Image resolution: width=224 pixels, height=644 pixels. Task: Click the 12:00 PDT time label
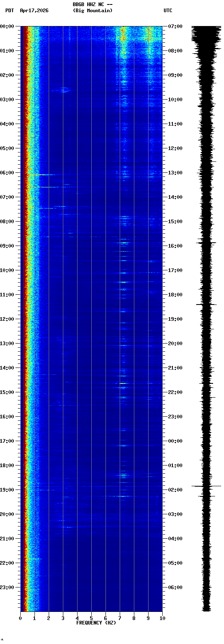(x=7, y=319)
